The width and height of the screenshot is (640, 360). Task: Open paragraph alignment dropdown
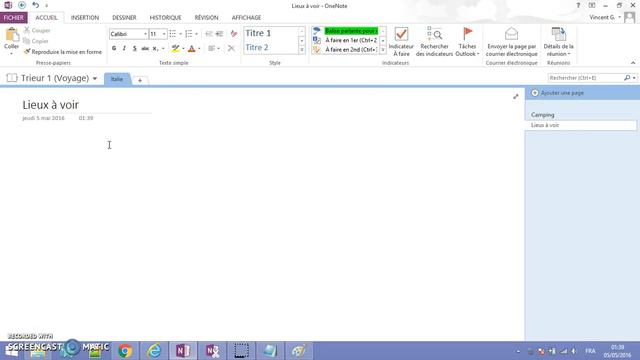click(x=214, y=48)
